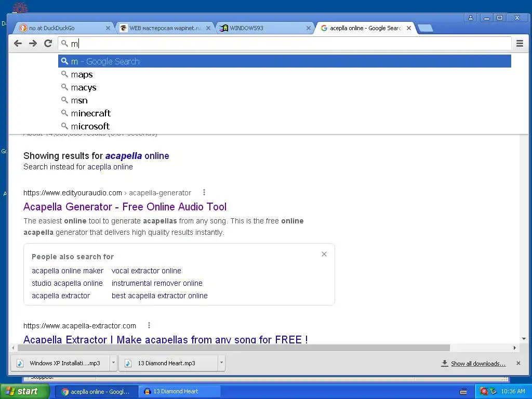Open 'best acapella extractor online' related search
The height and width of the screenshot is (399, 532).
pos(159,296)
